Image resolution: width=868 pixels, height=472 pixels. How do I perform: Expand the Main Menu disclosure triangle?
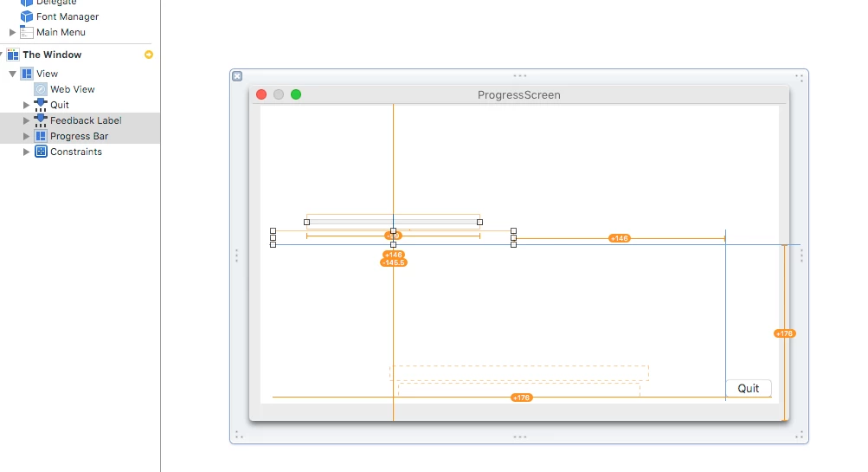[12, 32]
